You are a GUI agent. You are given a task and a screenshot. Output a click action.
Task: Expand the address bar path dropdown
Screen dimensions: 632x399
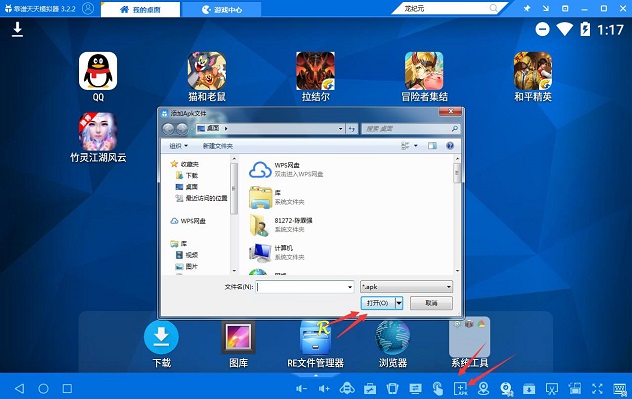[x=341, y=129]
